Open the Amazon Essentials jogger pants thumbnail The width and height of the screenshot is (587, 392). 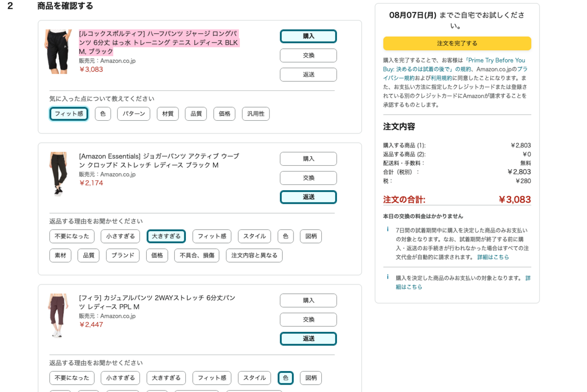pos(58,174)
